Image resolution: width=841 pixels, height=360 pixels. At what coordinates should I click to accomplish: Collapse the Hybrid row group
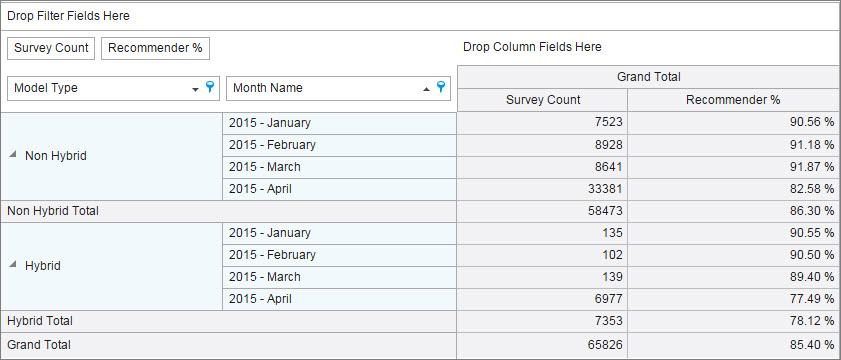(x=13, y=264)
